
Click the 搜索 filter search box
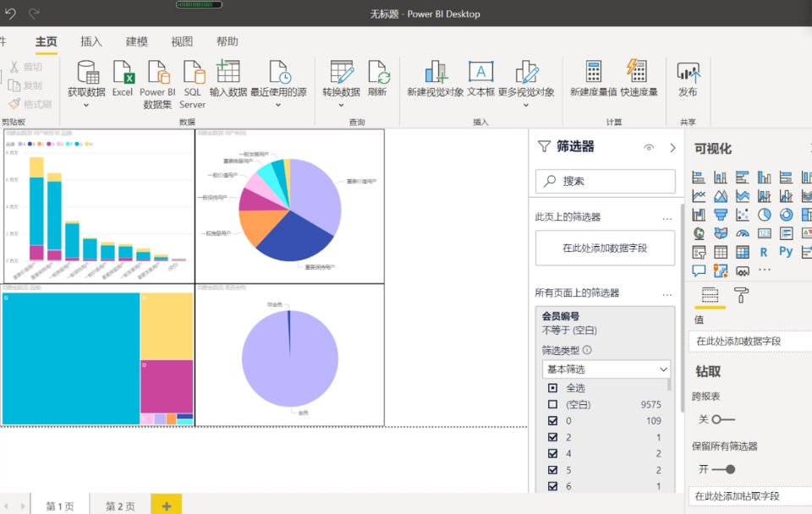606,181
